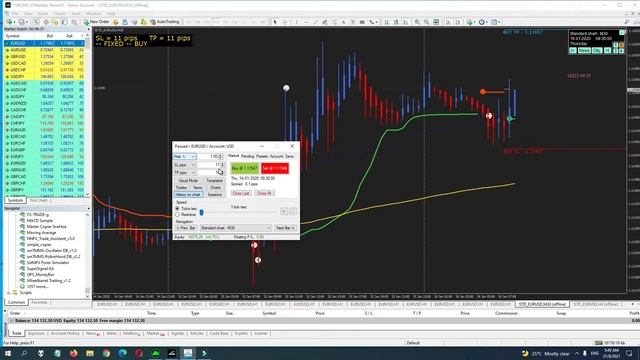Viewport: 640px width, 360px height.
Task: Switch to the Account tab in the simulator panel
Action: point(276,156)
